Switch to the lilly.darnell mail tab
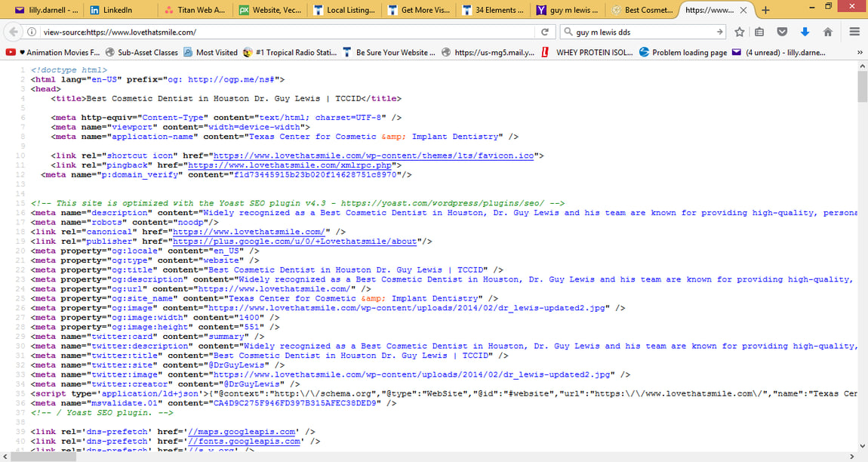Viewport: 868px width, 462px height. (46, 10)
